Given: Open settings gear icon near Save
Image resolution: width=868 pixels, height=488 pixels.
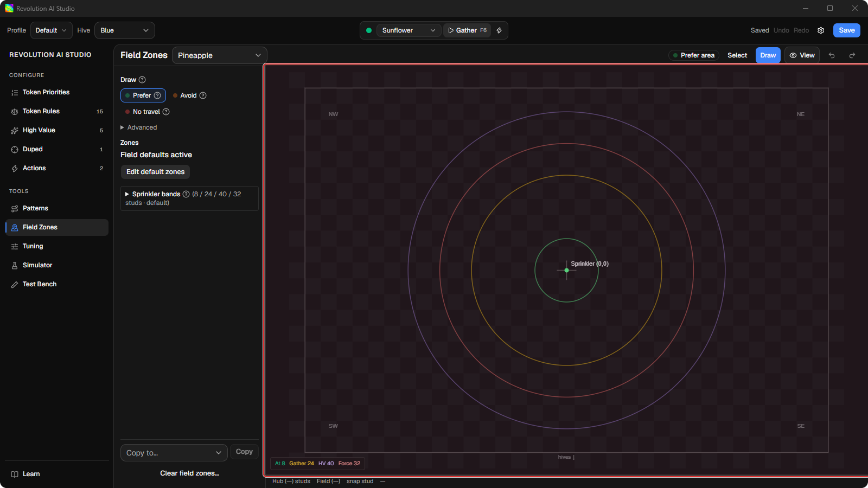Looking at the screenshot, I should pyautogui.click(x=821, y=30).
